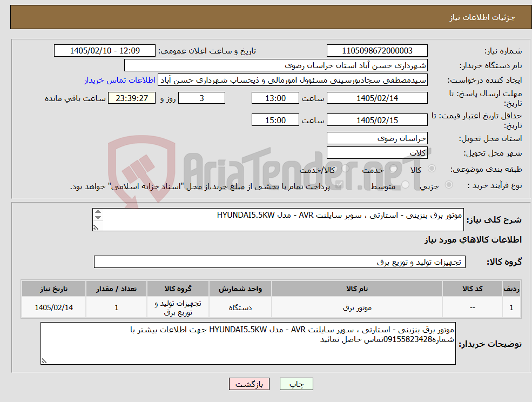This screenshot has height=402, width=532.
Task: Select the کالا radio button
Action: point(432,169)
